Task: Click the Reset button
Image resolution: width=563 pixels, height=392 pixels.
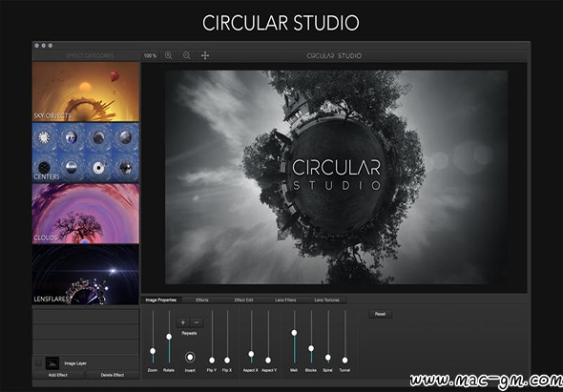Action: [380, 314]
